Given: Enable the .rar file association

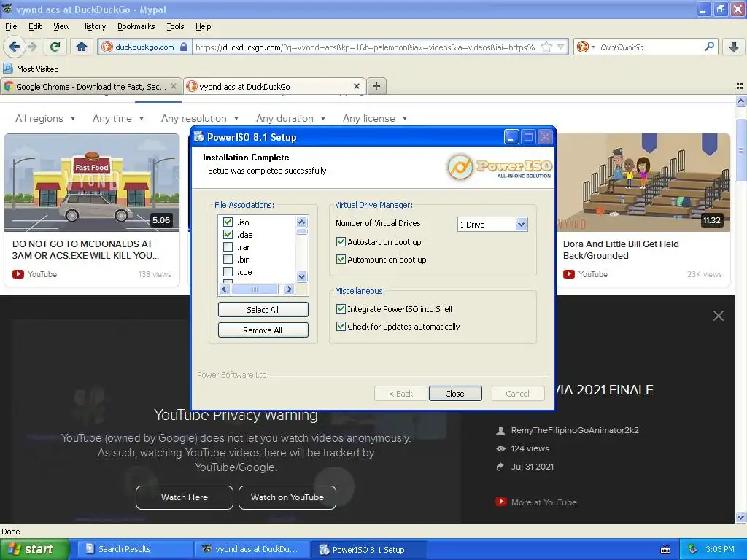Looking at the screenshot, I should 228,247.
